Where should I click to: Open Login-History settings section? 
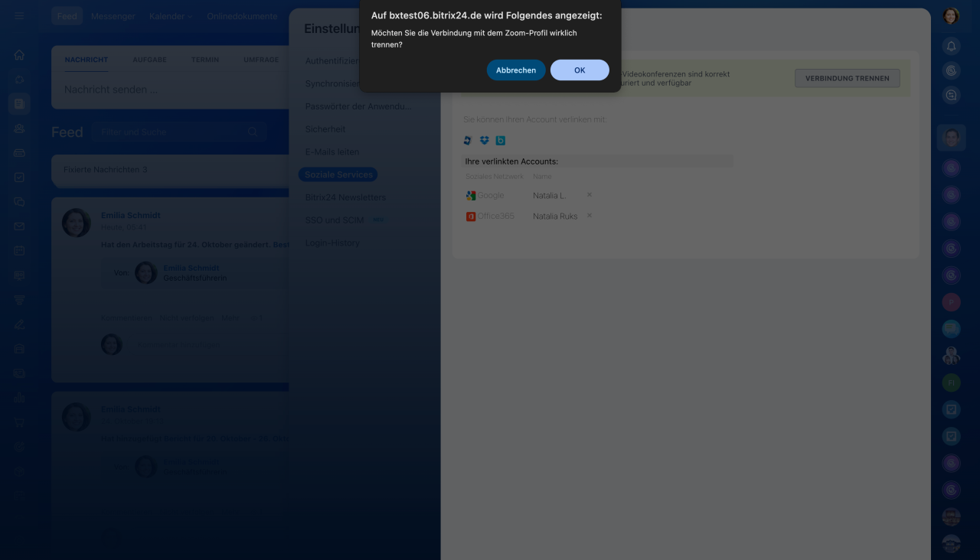point(332,243)
